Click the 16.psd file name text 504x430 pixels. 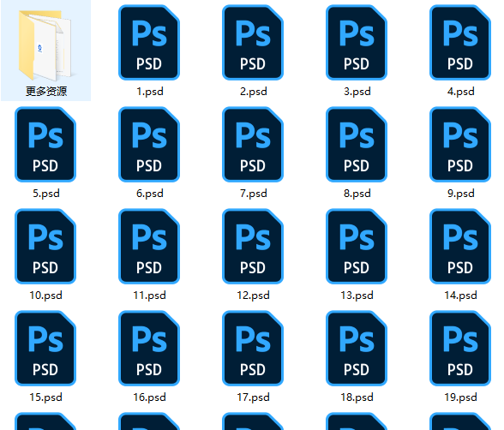[149, 397]
